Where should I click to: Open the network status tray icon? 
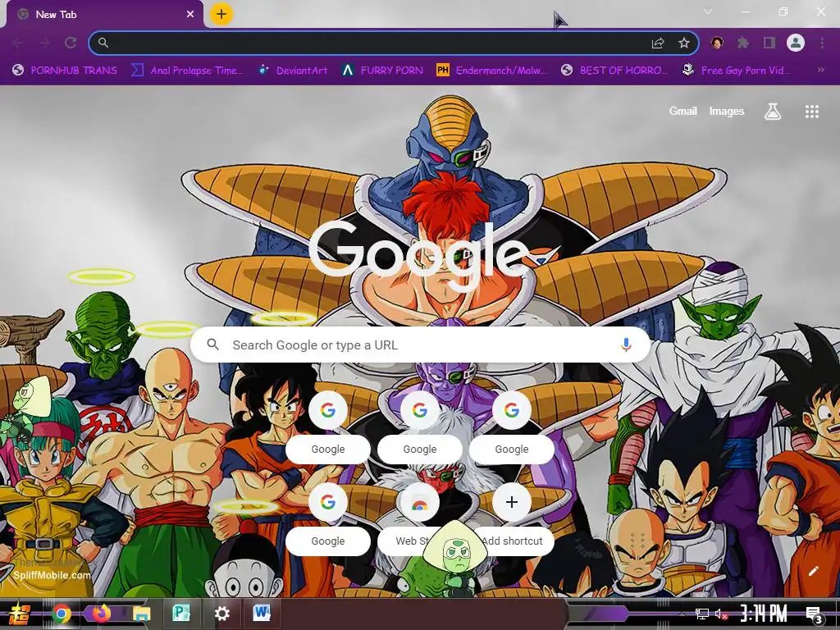pos(701,614)
